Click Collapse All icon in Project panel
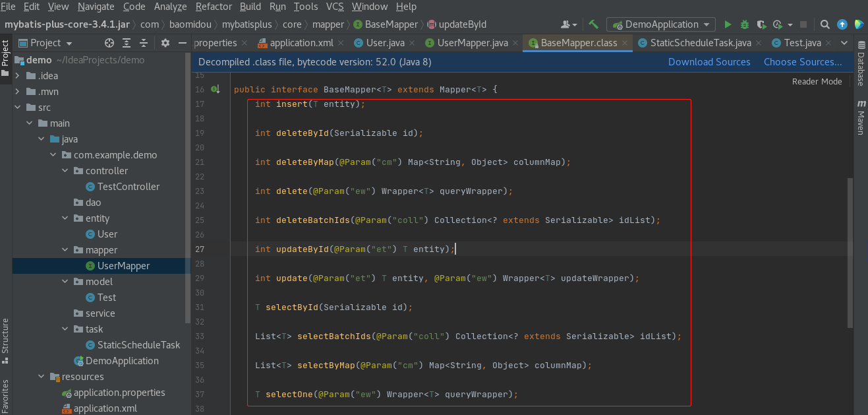Image resolution: width=868 pixels, height=415 pixels. [145, 43]
